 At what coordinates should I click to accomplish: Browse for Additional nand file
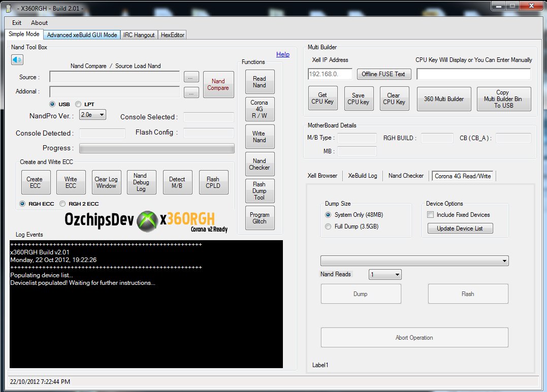point(191,92)
